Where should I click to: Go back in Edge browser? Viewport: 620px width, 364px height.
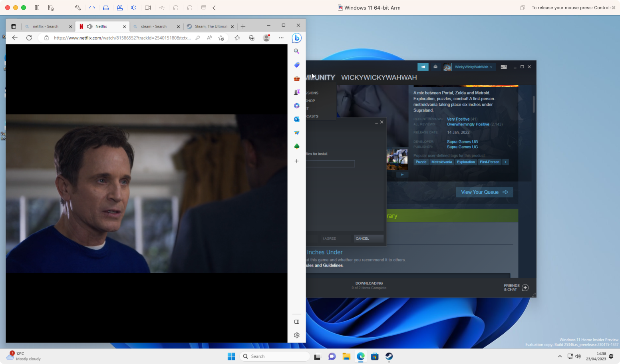pyautogui.click(x=15, y=38)
